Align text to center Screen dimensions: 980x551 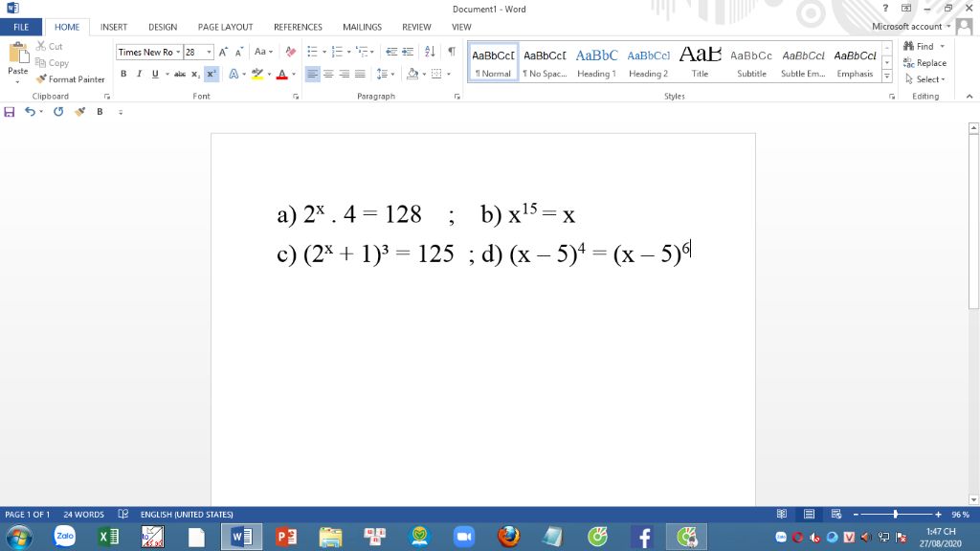coord(328,74)
